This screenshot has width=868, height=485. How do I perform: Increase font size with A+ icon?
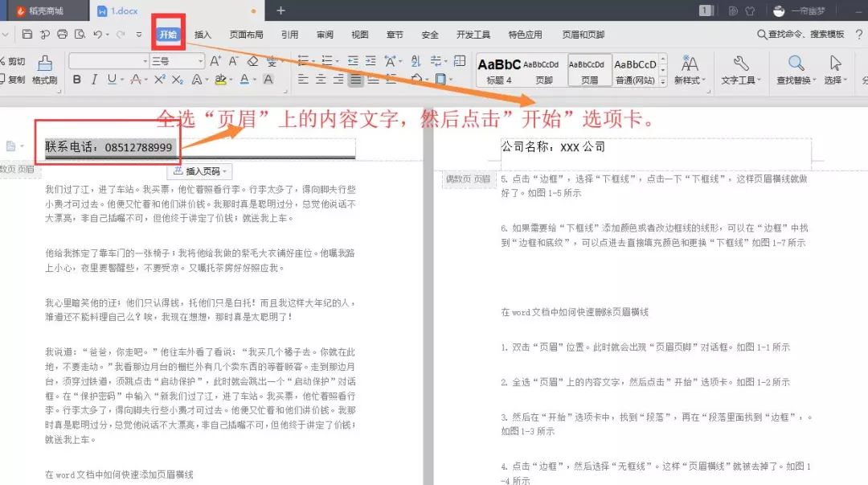(x=216, y=61)
